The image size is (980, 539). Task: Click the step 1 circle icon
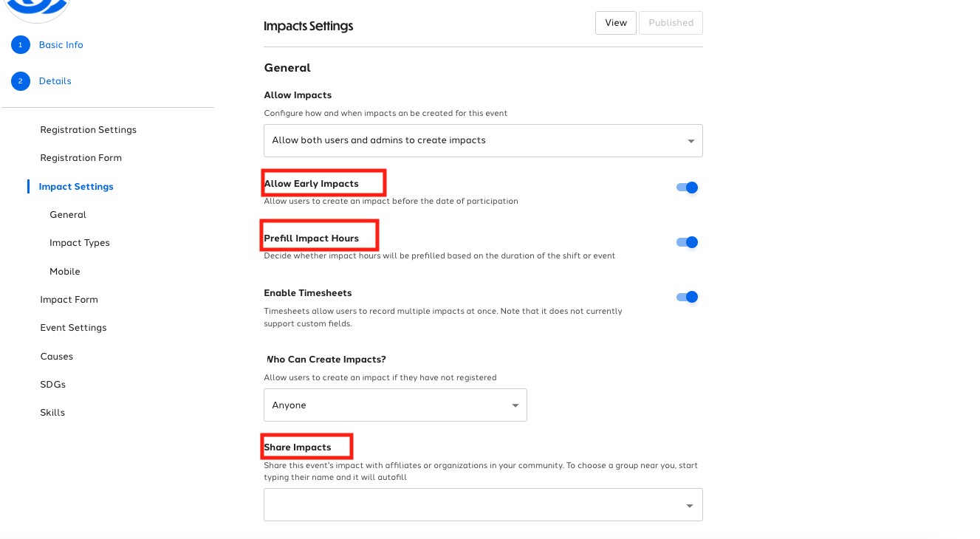pyautogui.click(x=20, y=45)
